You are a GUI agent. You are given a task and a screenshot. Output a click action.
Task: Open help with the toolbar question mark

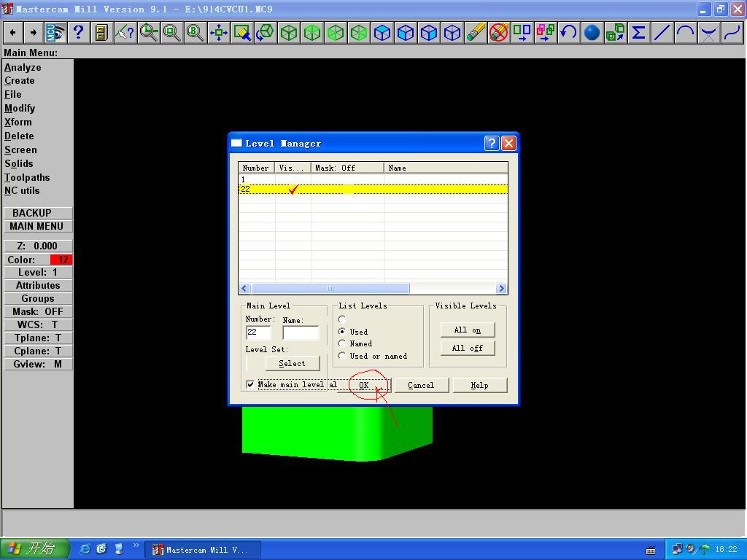click(x=79, y=33)
